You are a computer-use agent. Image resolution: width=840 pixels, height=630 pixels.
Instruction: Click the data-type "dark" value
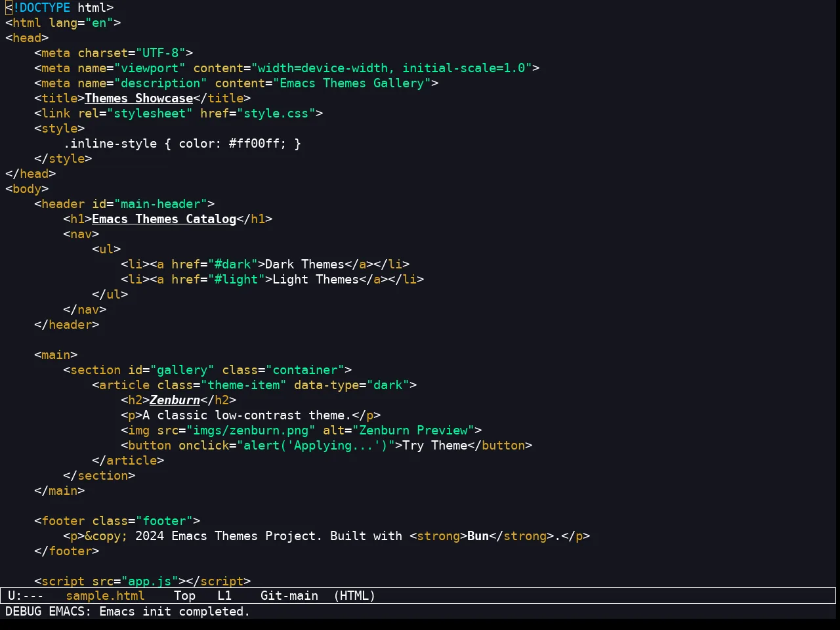tap(388, 385)
